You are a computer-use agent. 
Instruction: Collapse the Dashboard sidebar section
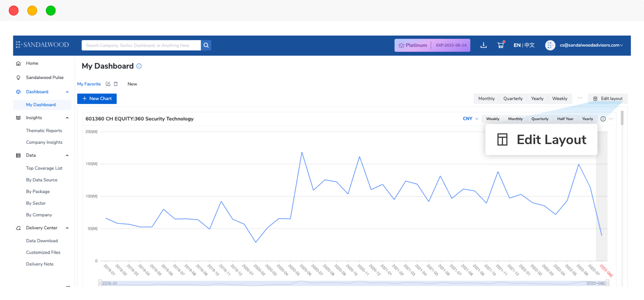[x=67, y=92]
